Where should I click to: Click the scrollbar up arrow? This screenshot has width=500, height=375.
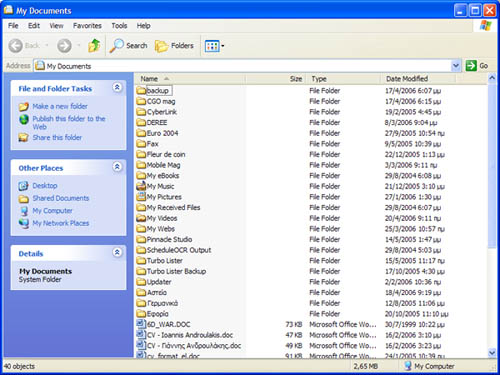pos(492,78)
